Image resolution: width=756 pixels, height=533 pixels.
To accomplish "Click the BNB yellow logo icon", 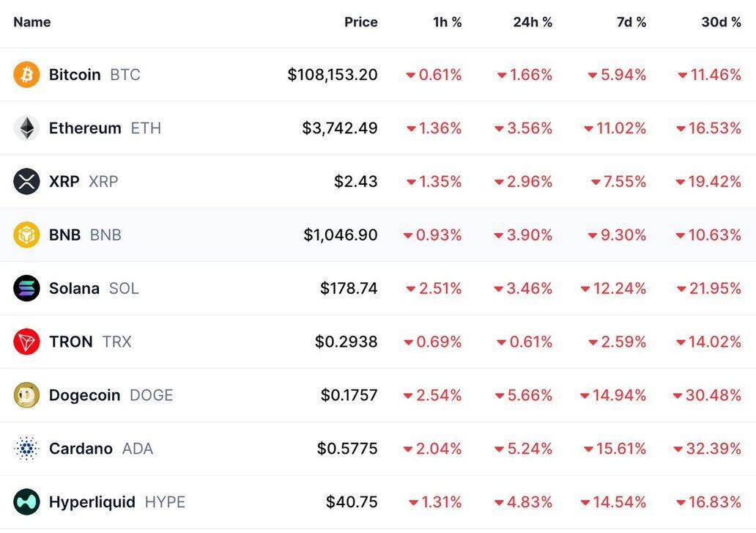I will 26,235.
